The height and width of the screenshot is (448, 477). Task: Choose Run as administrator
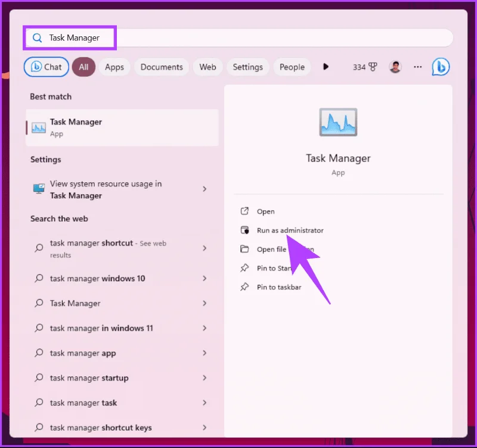pos(290,231)
